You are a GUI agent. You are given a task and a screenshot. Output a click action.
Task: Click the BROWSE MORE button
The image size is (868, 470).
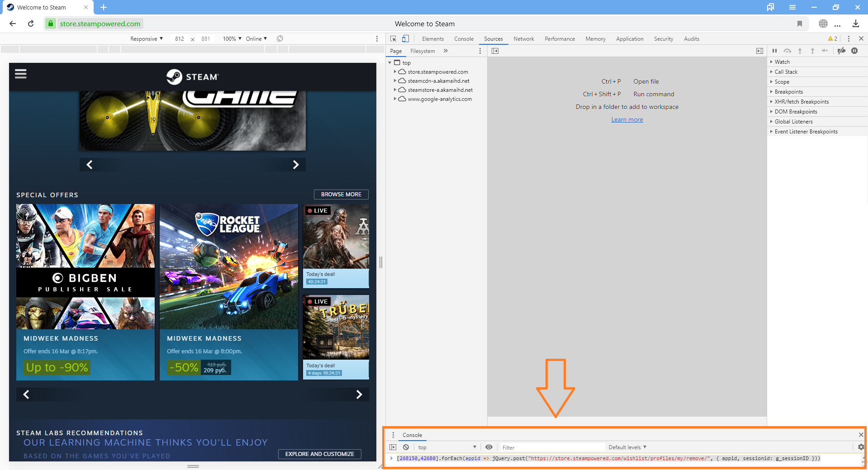click(x=341, y=195)
